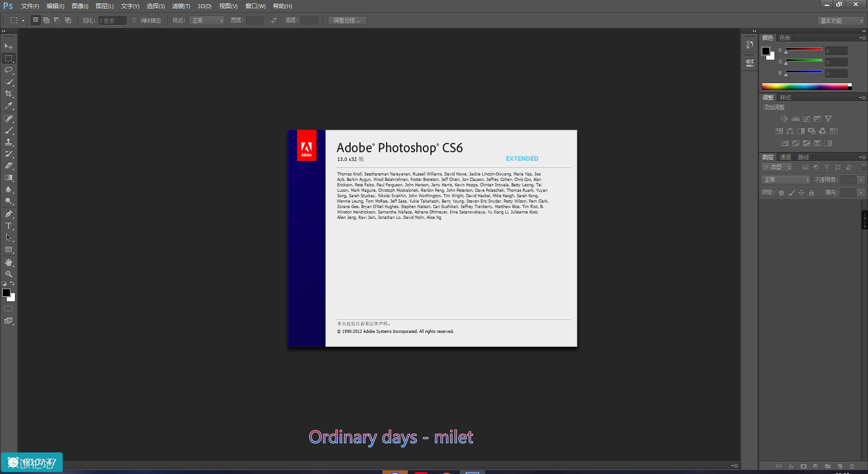868x474 pixels.
Task: Select the Brush tool
Action: 9,130
